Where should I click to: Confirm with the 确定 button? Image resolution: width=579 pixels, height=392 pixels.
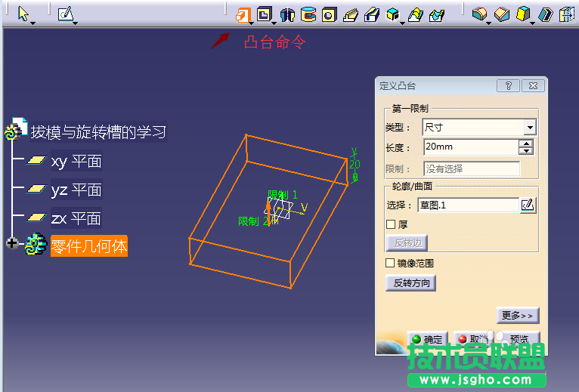[x=427, y=339]
